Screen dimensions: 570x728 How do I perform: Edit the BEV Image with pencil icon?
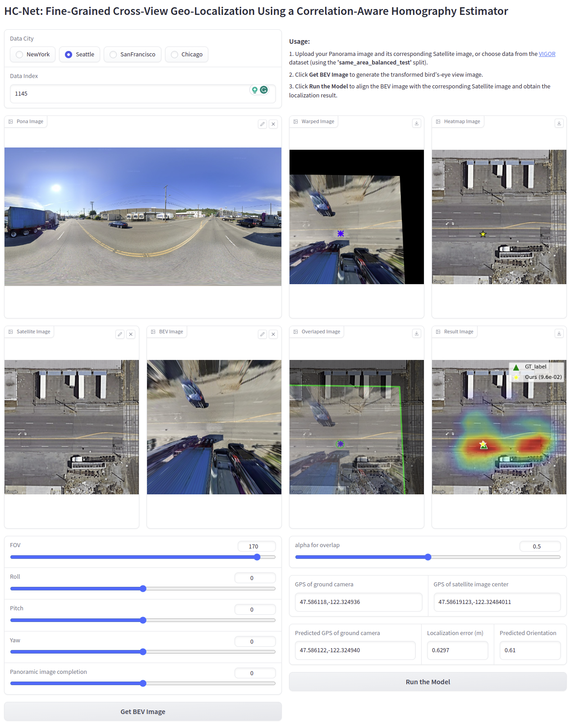262,334
